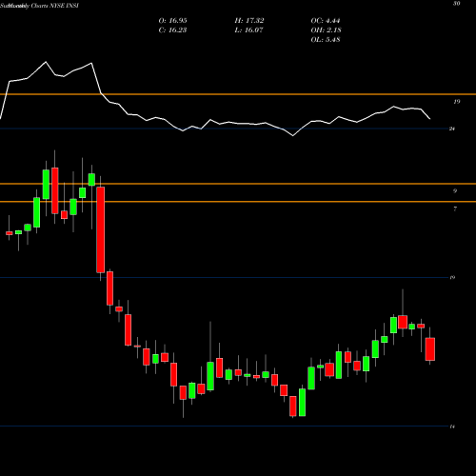The width and height of the screenshot is (476, 476).
Task: Click the axis label 30
Action: click(457, 4)
